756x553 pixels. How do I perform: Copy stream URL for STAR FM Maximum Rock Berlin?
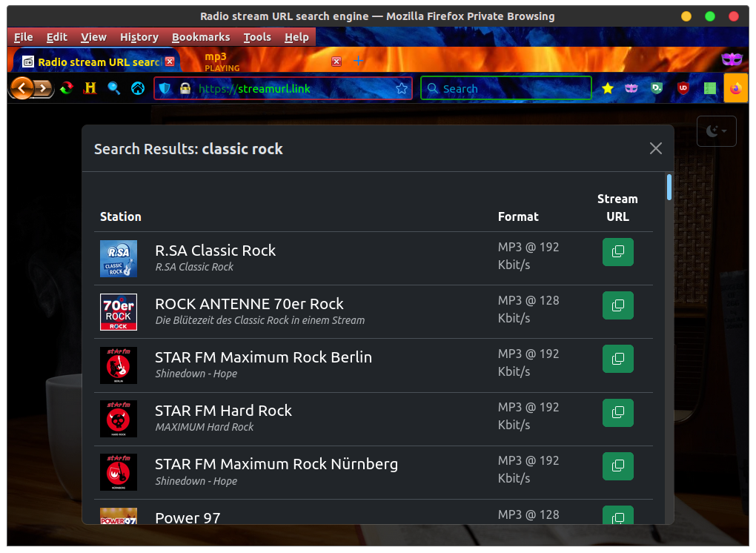click(617, 359)
